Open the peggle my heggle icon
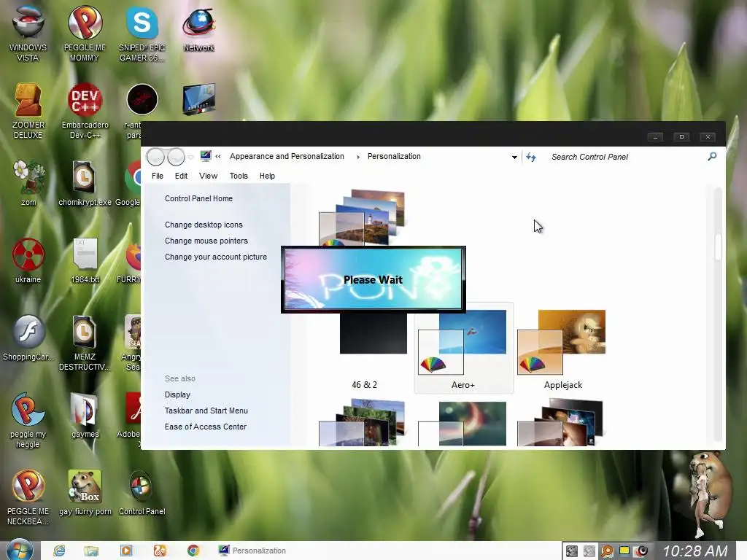 point(28,420)
